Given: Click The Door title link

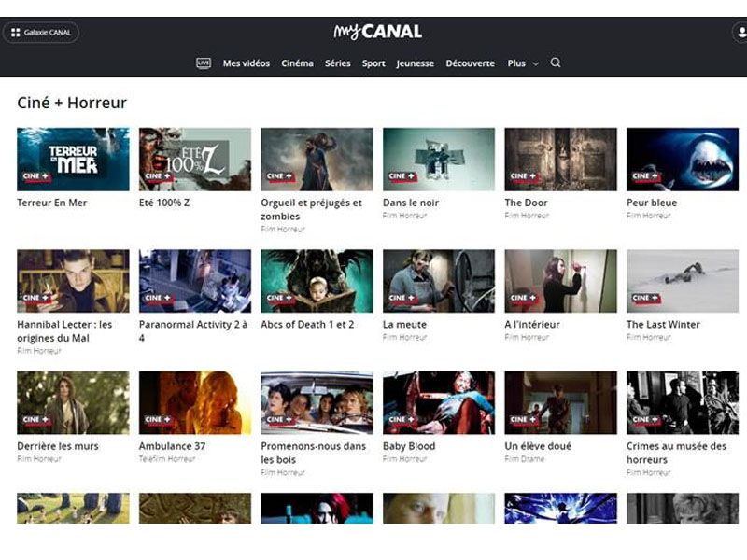Looking at the screenshot, I should click(x=526, y=203).
